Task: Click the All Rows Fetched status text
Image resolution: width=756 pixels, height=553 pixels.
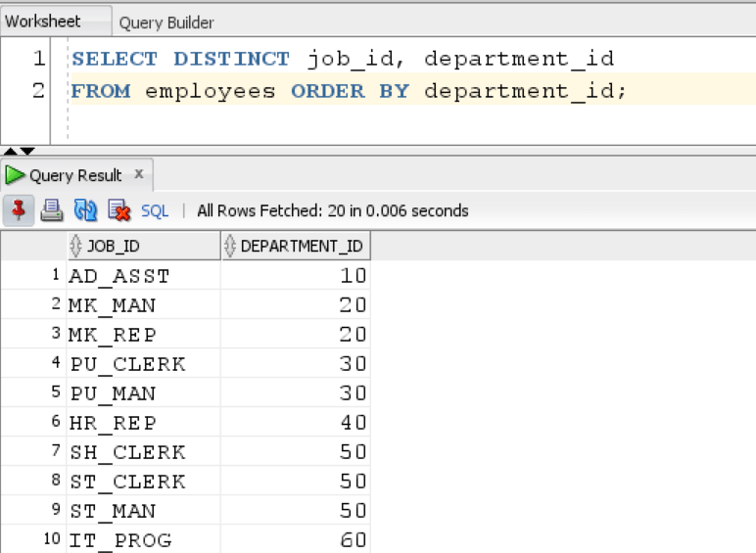Action: 333,211
